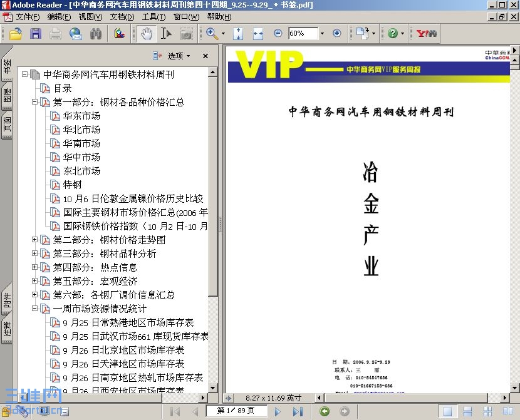
Task: Select the Hand tool
Action: pos(146,33)
